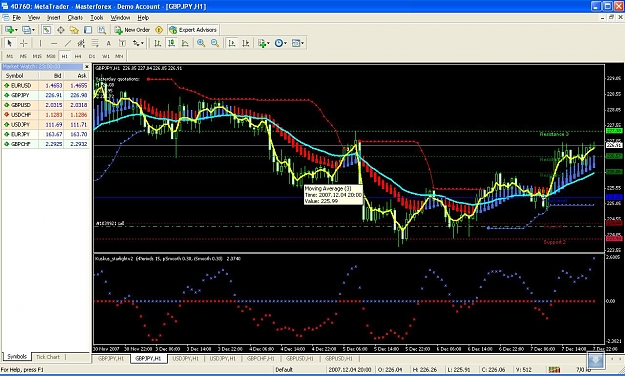Viewport: 625px width, 376px height.
Task: Switch timeframe to W1
Action: coord(106,56)
